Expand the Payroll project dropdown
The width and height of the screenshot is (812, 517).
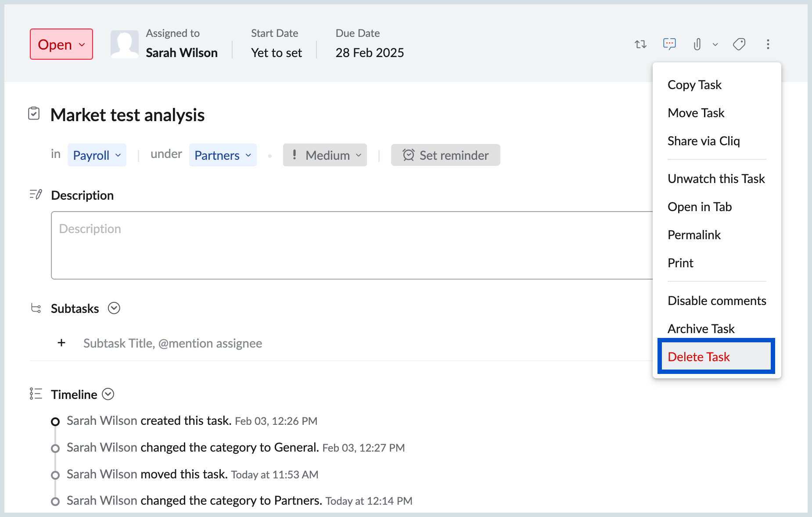point(97,155)
